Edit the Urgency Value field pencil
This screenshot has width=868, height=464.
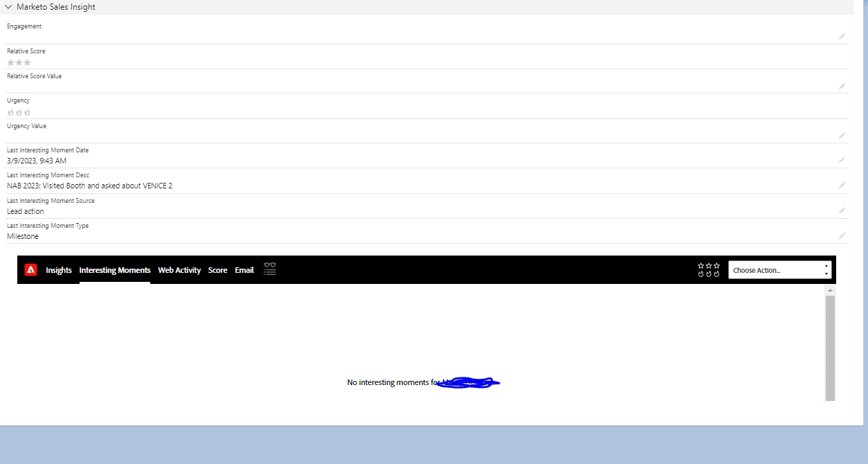pos(842,136)
